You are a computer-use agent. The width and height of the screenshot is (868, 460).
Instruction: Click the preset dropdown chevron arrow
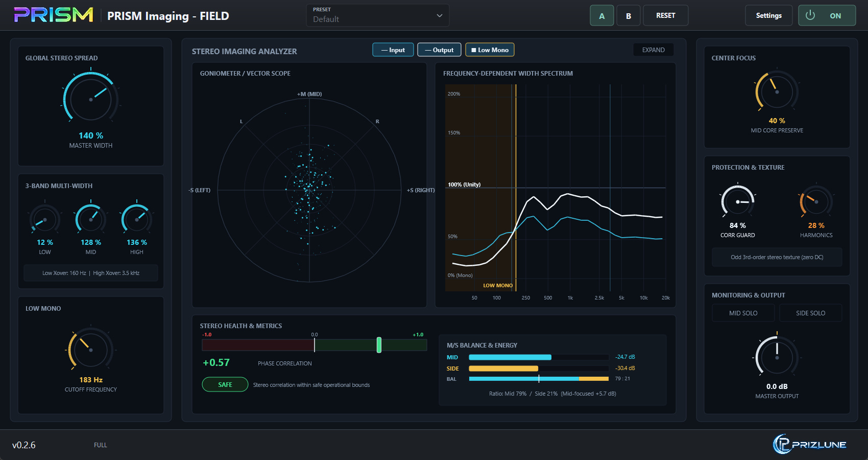(x=439, y=15)
